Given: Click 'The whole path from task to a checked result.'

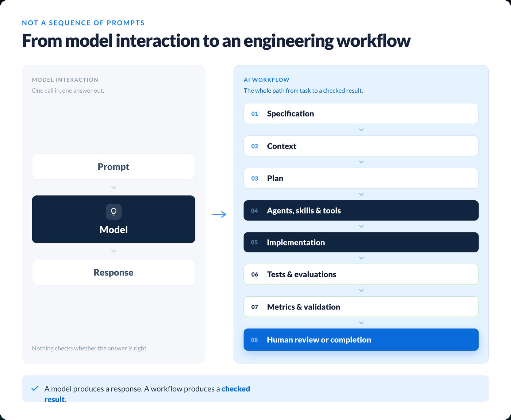Looking at the screenshot, I should [303, 90].
